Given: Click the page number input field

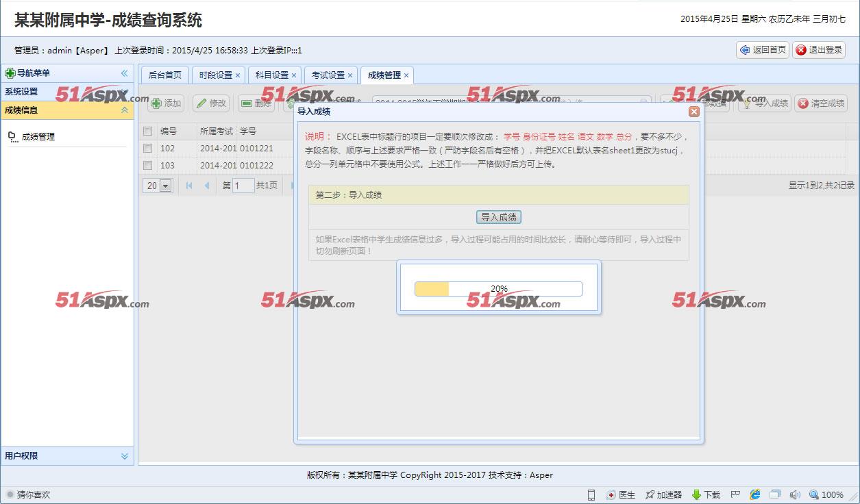Looking at the screenshot, I should click(243, 186).
